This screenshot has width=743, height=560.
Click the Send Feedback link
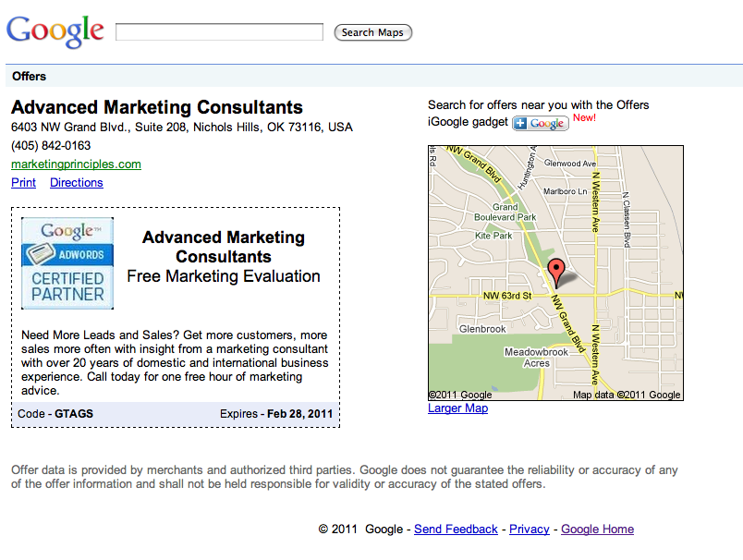(x=456, y=530)
